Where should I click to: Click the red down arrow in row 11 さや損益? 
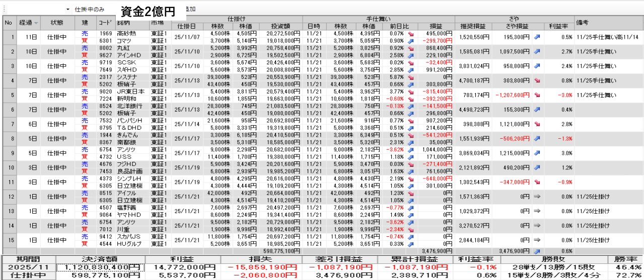click(x=537, y=182)
